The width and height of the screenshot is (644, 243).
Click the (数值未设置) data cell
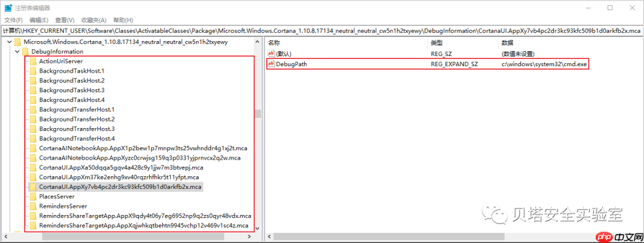point(518,54)
